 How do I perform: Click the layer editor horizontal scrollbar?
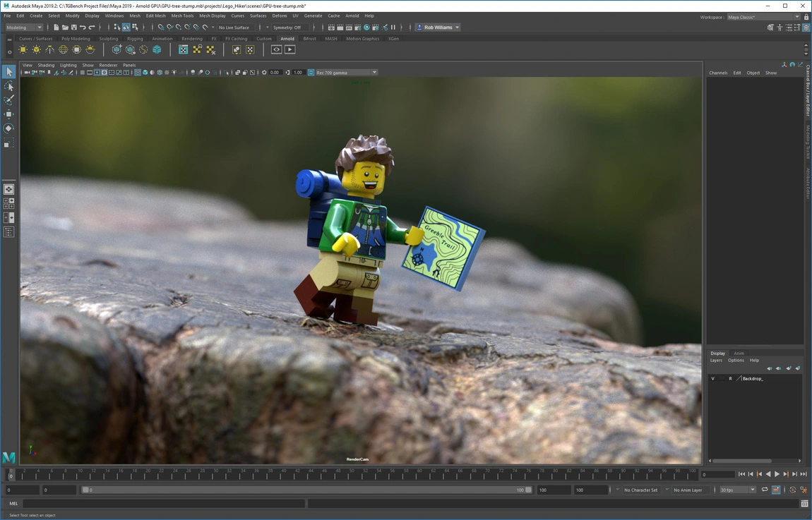coord(743,461)
